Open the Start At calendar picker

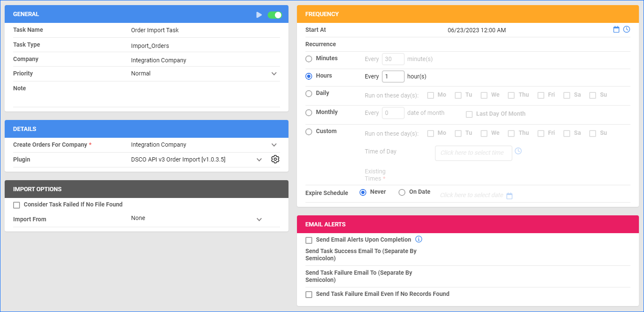pyautogui.click(x=616, y=29)
